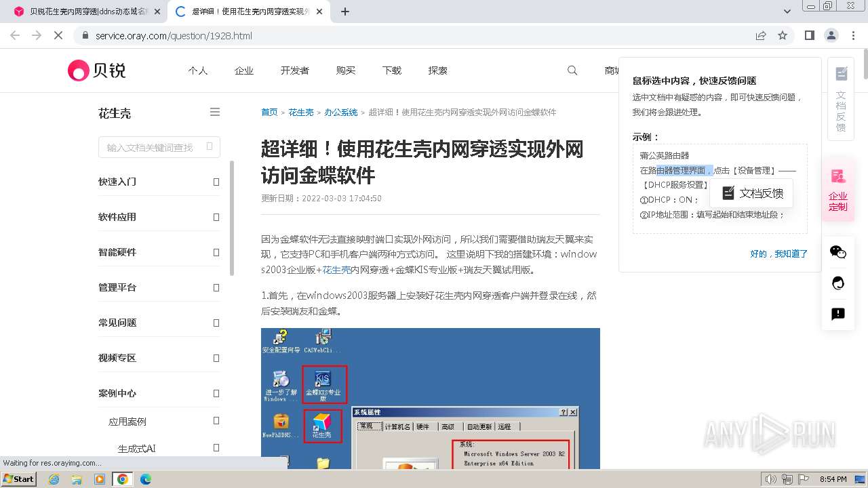
Task: Open the 开发者 navigation menu
Action: (x=294, y=70)
